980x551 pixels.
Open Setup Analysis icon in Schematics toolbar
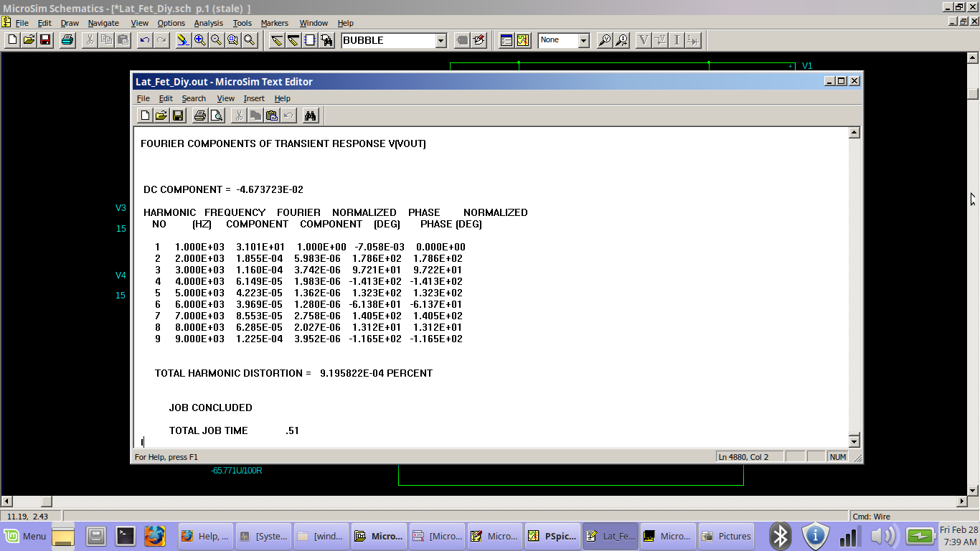[507, 40]
